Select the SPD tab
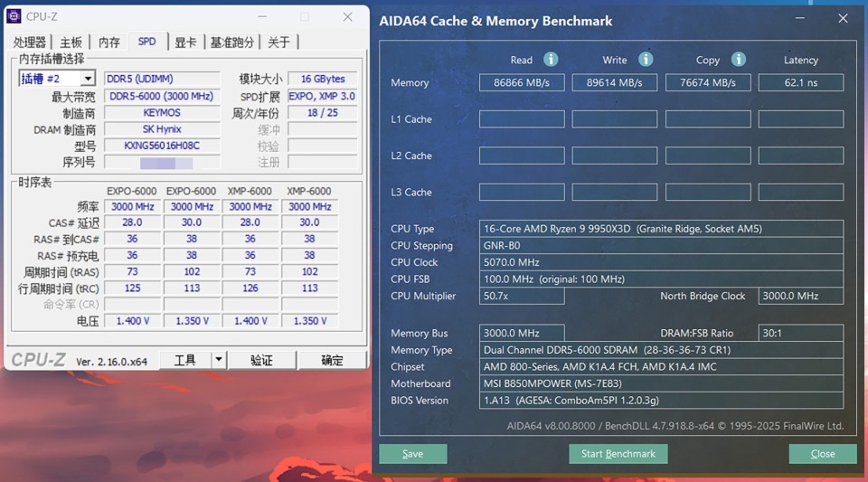868x482 pixels. pyautogui.click(x=147, y=42)
